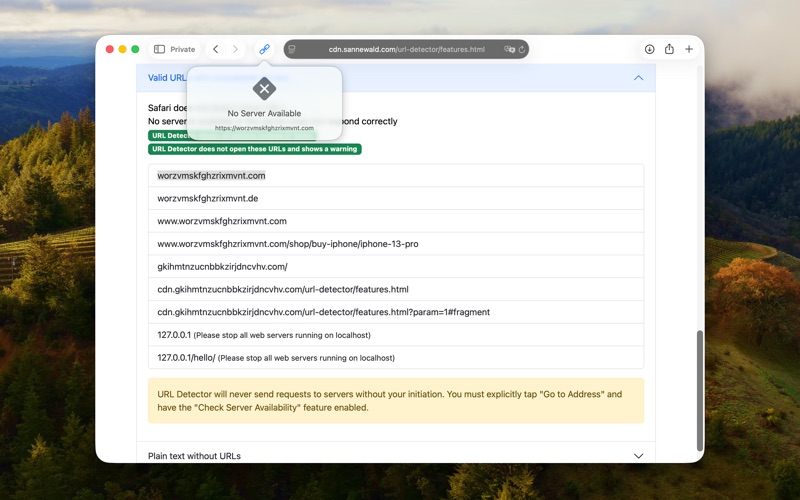Image resolution: width=800 pixels, height=500 pixels.
Task: Select the worzvmskfghzrixmvnt.de row
Action: pyautogui.click(x=396, y=198)
